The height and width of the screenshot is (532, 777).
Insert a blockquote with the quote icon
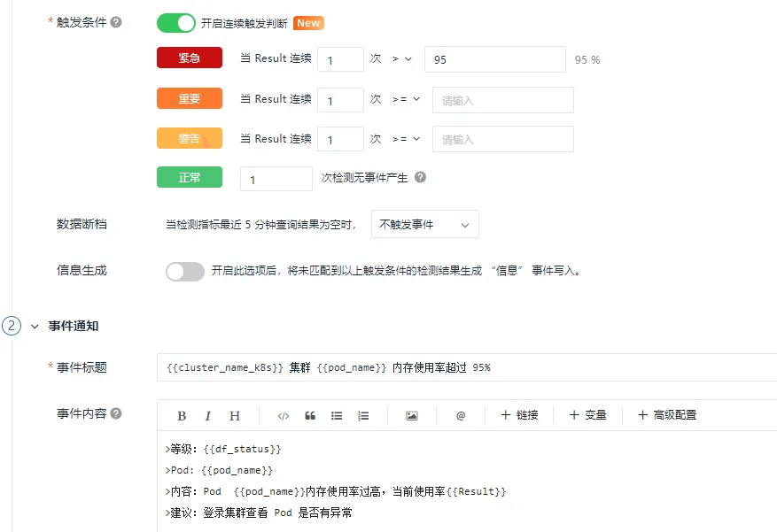point(310,415)
